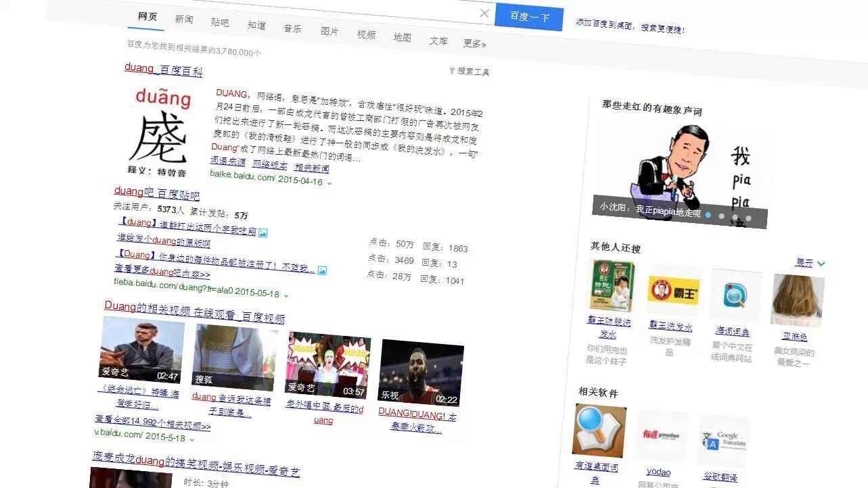Click youdao logo icon
The image size is (868, 488).
click(662, 436)
